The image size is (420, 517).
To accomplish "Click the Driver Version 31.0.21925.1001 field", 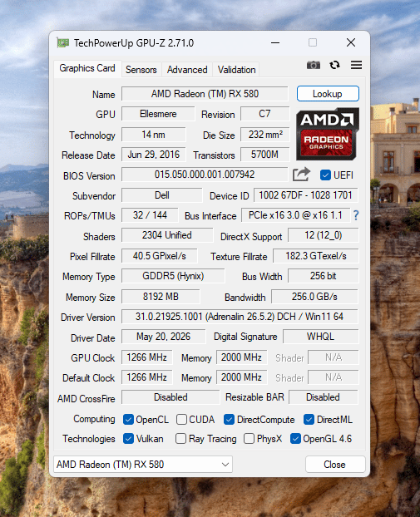I will point(240,317).
